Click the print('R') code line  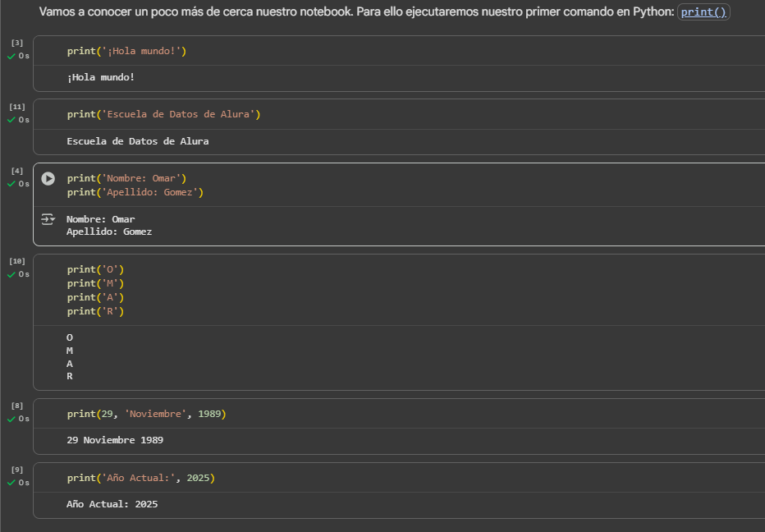[x=95, y=311]
